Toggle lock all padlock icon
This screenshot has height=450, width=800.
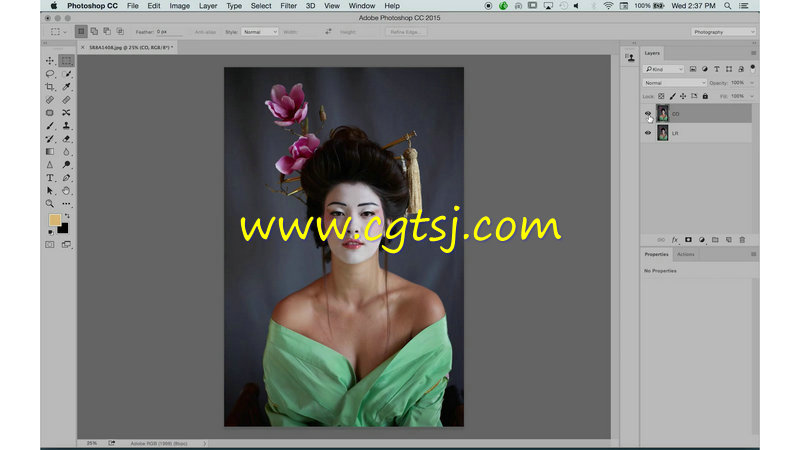click(x=705, y=96)
